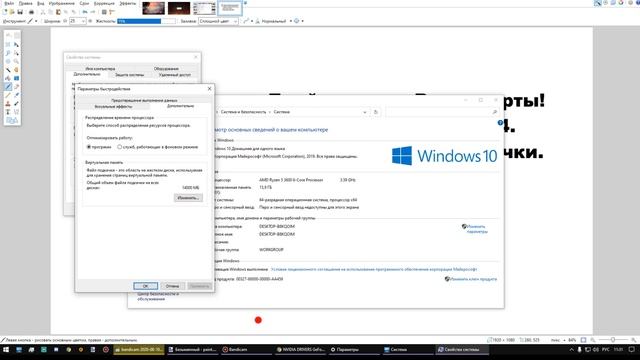640x360 pixels.
Task: Adjust the Жесткость hardness slider
Action: [146, 21]
